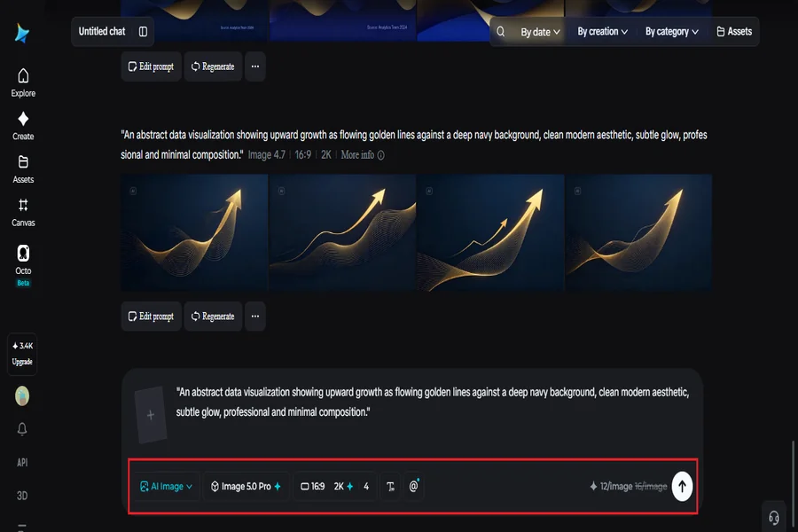Screen dimensions: 798x532
Task: Expand the By category filter
Action: pyautogui.click(x=672, y=32)
